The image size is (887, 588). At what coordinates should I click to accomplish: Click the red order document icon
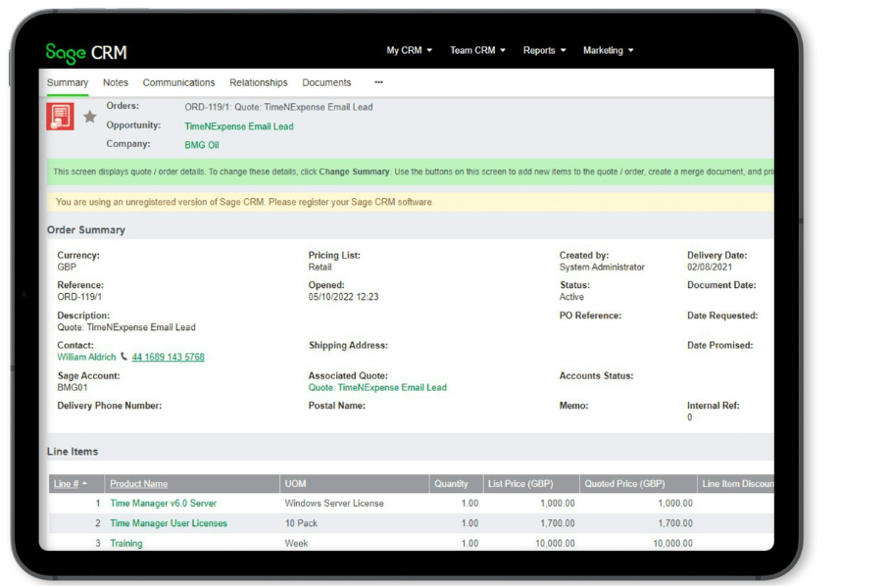(x=60, y=117)
